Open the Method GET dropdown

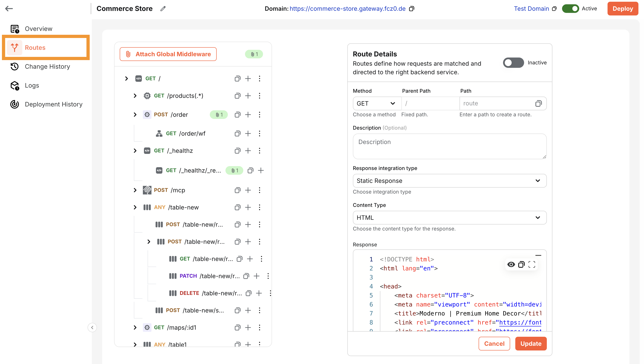pos(377,104)
